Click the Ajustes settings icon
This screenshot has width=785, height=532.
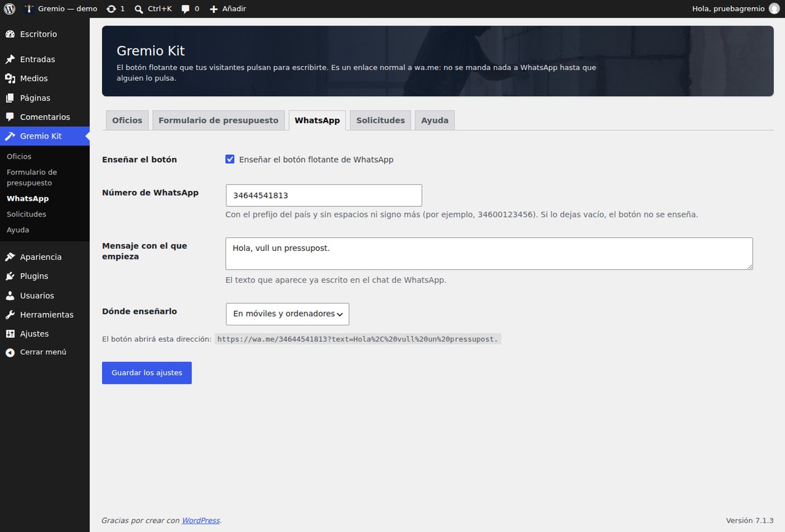pyautogui.click(x=10, y=333)
